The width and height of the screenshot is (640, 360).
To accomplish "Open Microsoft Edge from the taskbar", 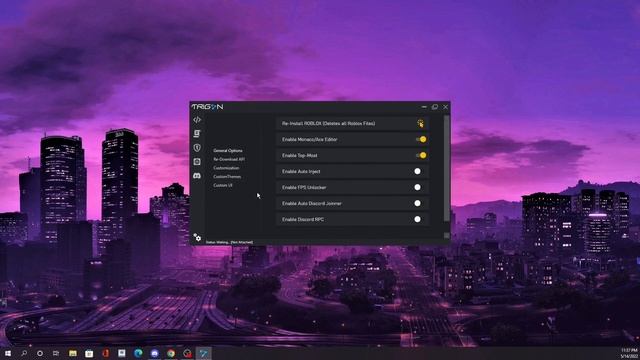I will click(138, 353).
